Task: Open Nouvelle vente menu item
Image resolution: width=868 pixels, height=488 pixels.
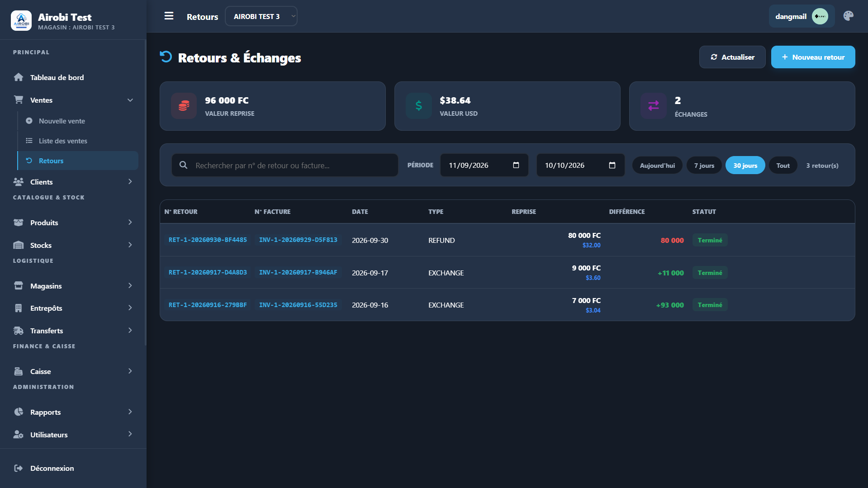Action: point(78,121)
